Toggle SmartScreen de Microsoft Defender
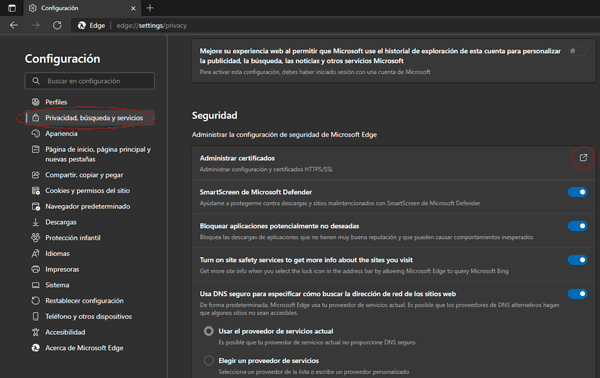600x378 pixels. (x=577, y=192)
